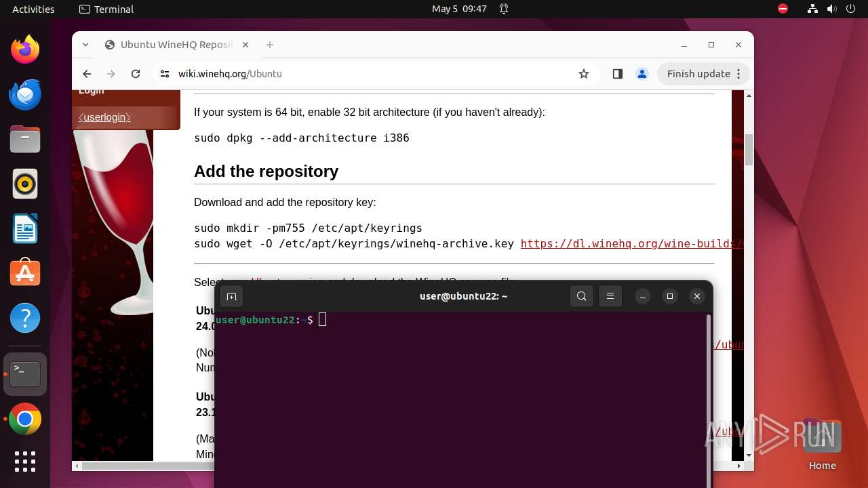
Task: Open the Chrome profile avatar
Action: [x=642, y=74]
